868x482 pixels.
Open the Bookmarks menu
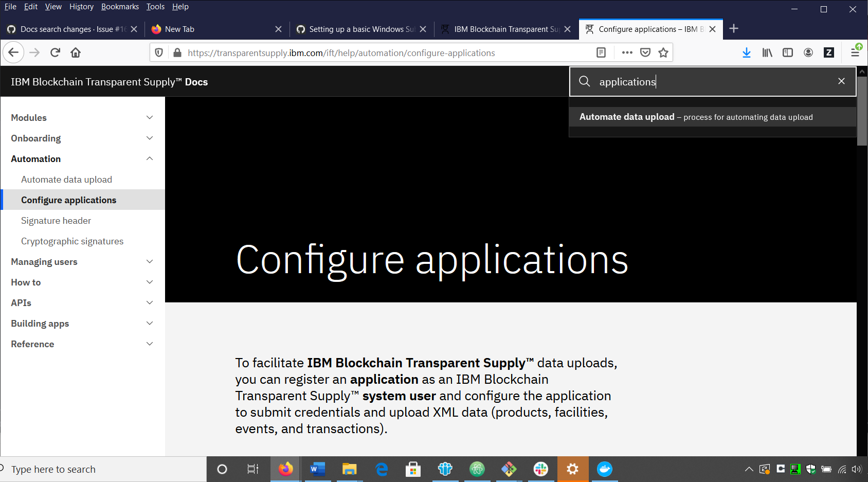click(120, 7)
